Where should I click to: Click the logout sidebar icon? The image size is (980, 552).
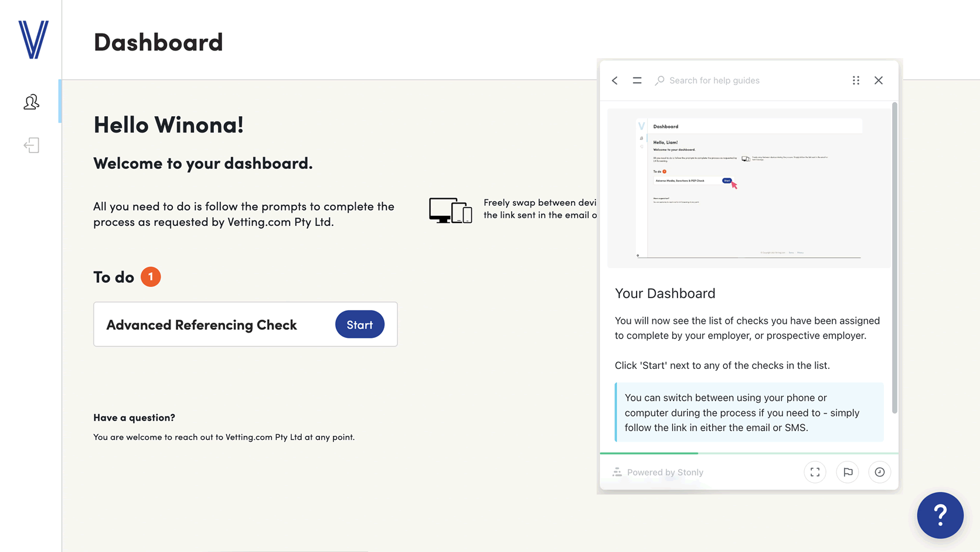[x=32, y=145]
